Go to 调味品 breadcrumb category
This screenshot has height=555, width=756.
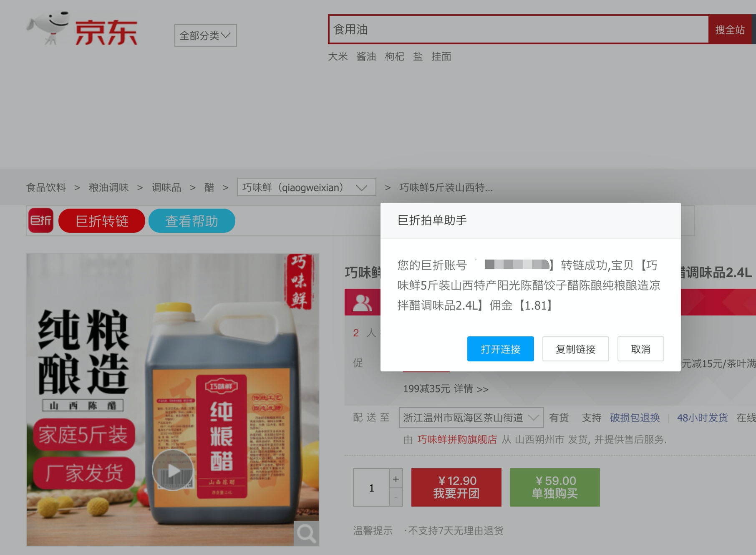[x=166, y=187]
